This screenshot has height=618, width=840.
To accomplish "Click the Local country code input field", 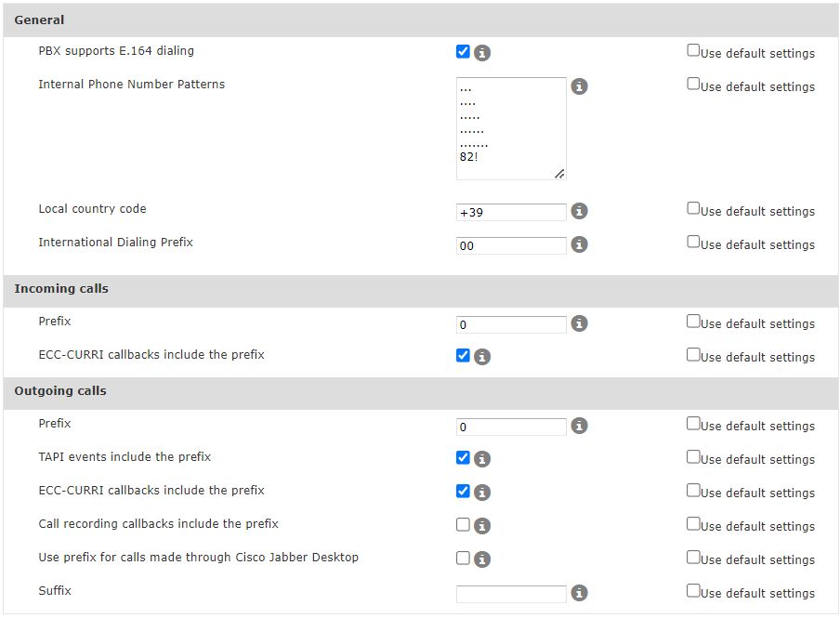I will [511, 212].
